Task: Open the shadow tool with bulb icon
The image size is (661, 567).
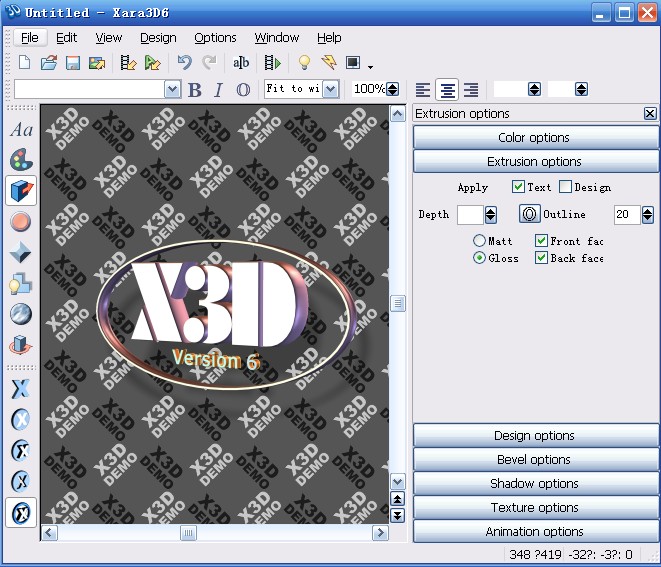Action: point(20,284)
